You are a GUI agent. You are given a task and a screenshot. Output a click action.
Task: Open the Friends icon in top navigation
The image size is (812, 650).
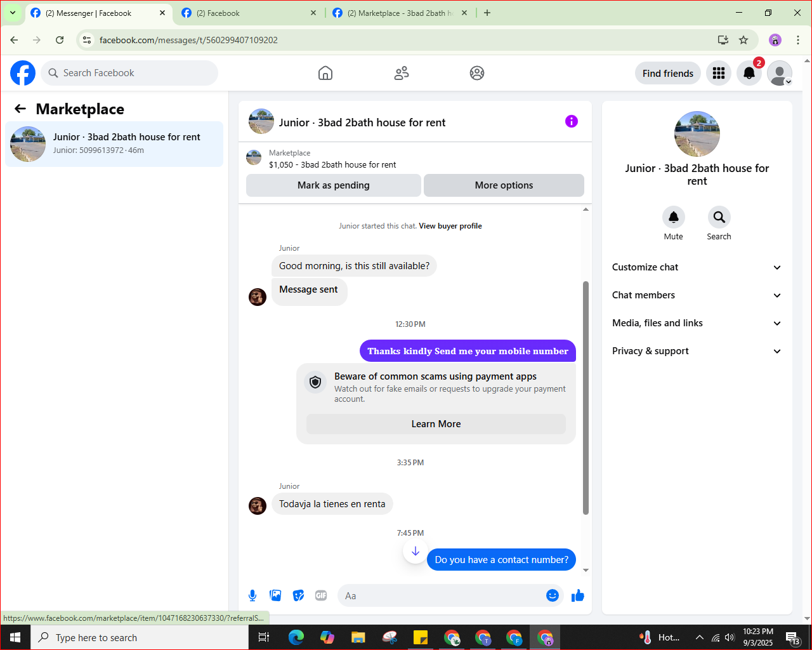tap(402, 73)
